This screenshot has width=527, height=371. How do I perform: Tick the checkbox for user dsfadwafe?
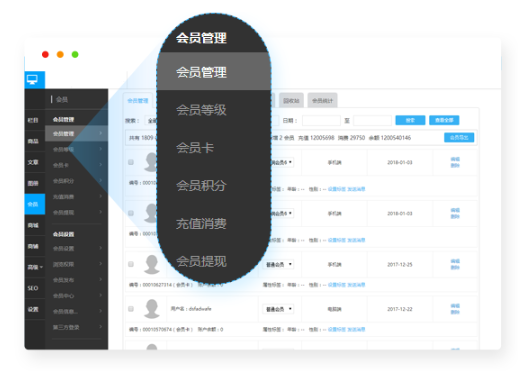pyautogui.click(x=131, y=309)
